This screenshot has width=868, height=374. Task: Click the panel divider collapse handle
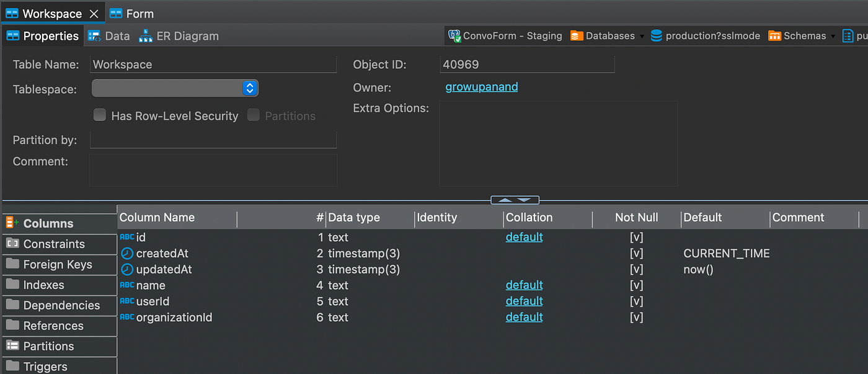pos(515,200)
